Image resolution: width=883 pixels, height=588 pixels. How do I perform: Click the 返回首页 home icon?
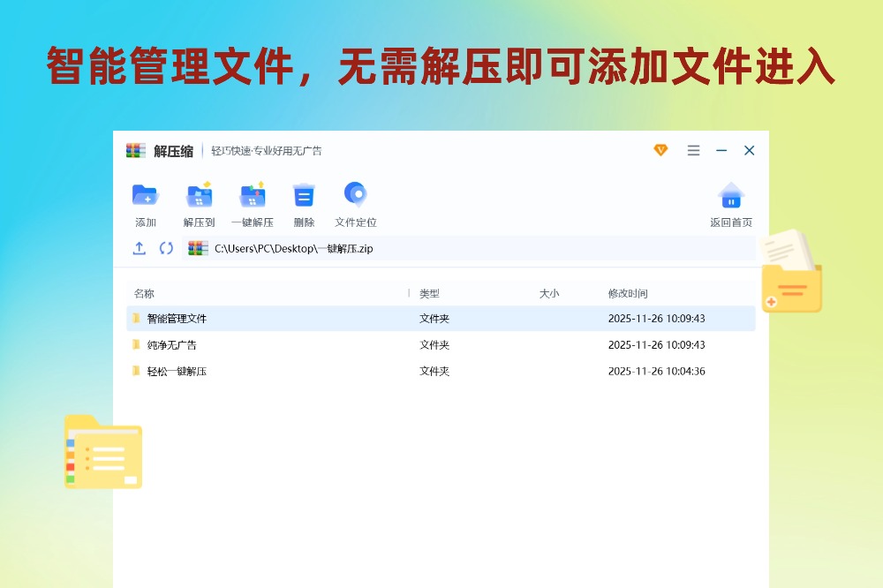coord(731,197)
